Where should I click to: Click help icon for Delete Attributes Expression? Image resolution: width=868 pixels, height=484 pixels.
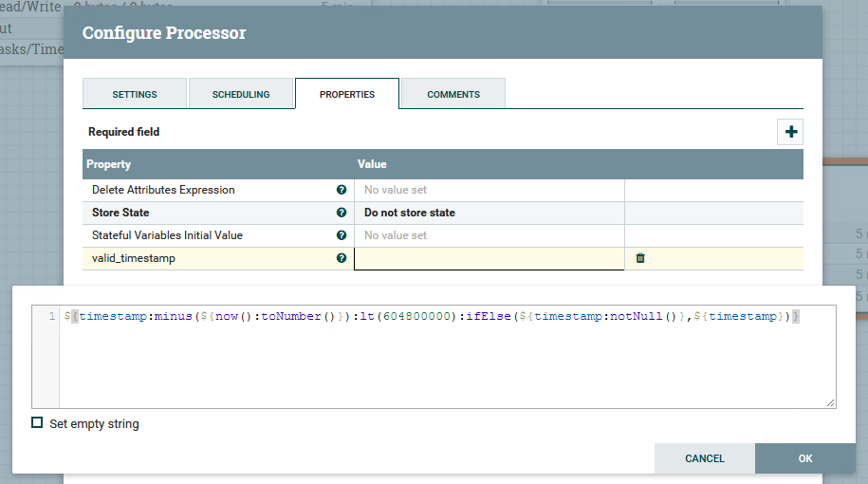click(x=342, y=190)
